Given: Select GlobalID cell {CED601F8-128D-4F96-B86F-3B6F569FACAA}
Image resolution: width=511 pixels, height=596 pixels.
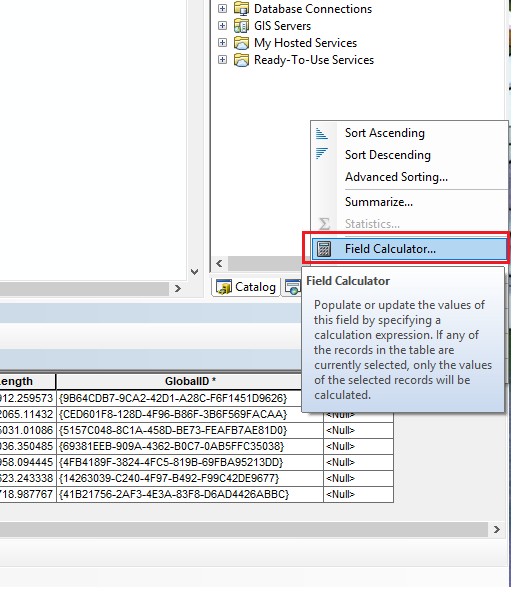Looking at the screenshot, I should 190,414.
